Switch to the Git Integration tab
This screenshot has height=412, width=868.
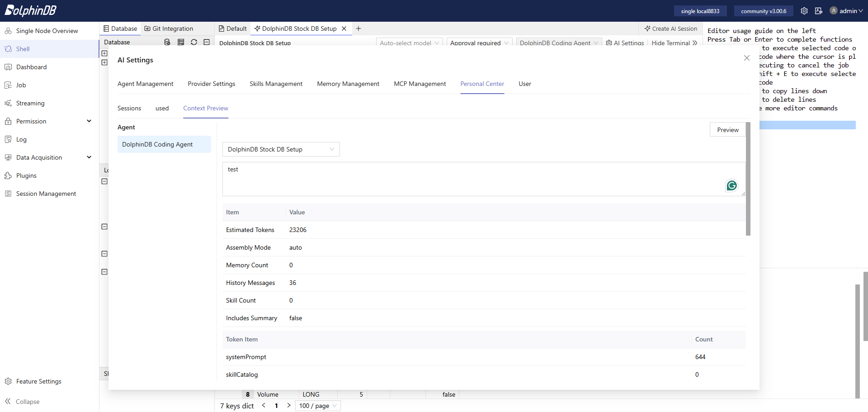pos(169,28)
